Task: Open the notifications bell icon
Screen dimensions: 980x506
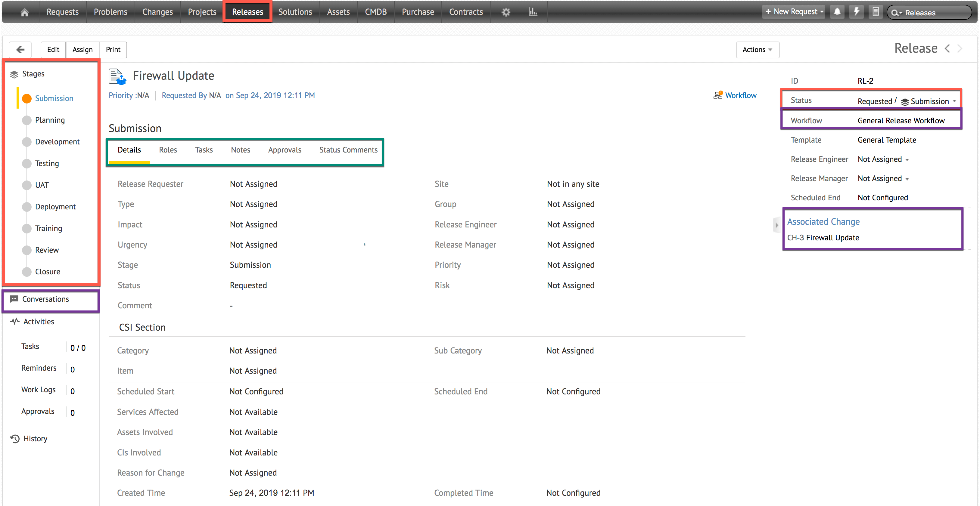Action: [837, 12]
